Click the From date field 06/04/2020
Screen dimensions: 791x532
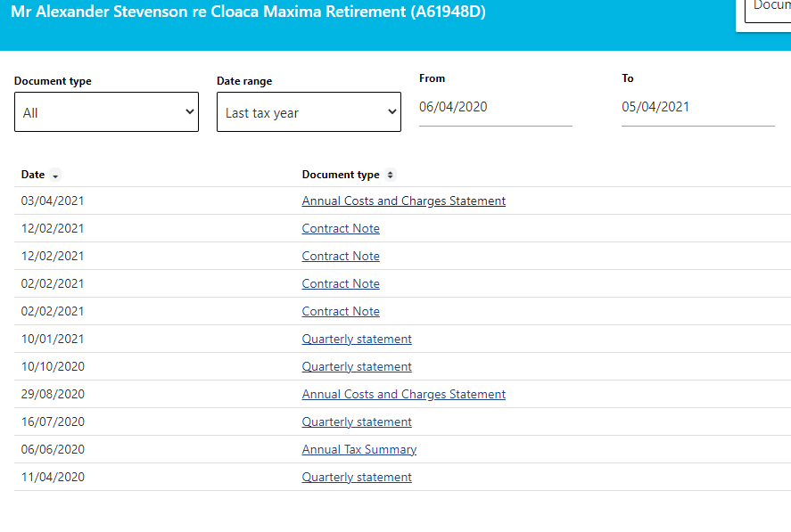tap(496, 107)
